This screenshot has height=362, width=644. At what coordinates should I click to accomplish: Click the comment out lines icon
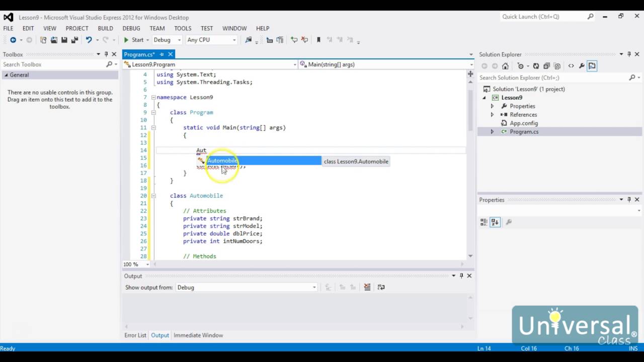pos(294,40)
